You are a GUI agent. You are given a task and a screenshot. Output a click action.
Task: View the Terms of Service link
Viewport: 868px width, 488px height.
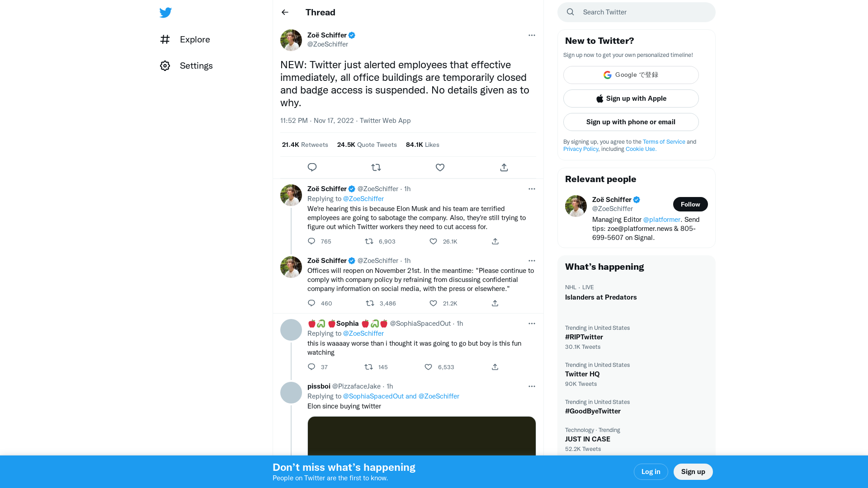tap(664, 141)
